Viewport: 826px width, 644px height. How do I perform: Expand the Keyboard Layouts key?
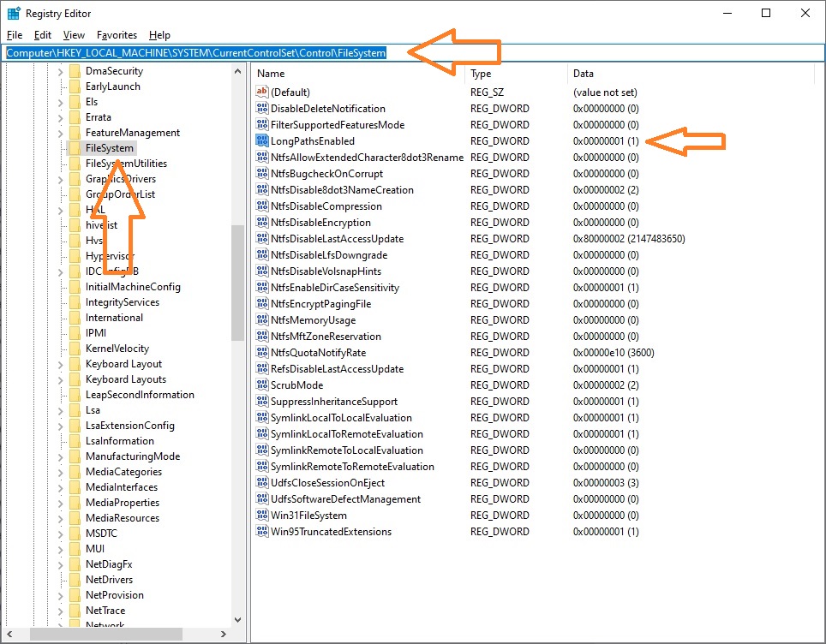tap(60, 379)
